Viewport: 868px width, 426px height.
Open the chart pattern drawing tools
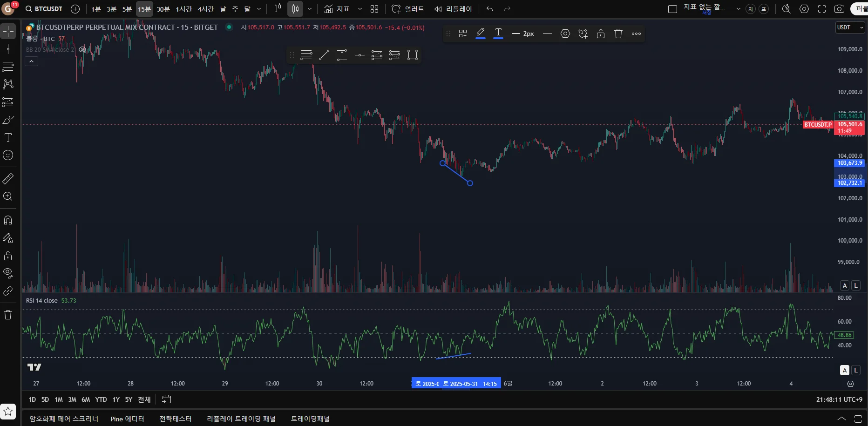click(8, 84)
